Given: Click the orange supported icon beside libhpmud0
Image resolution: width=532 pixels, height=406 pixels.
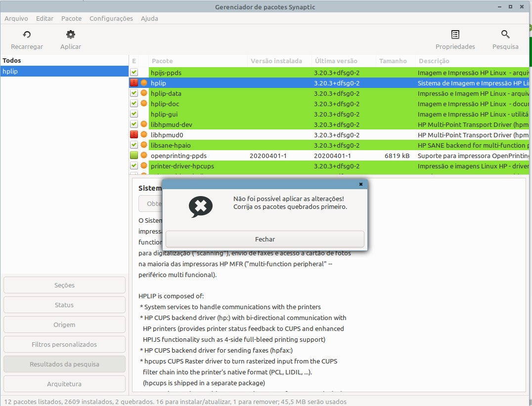Looking at the screenshot, I should (144, 135).
